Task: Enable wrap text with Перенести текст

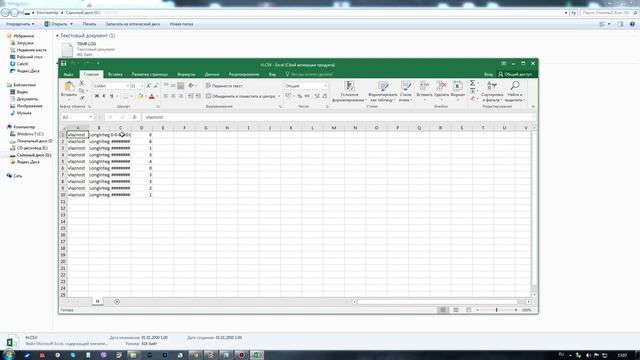Action: point(224,86)
